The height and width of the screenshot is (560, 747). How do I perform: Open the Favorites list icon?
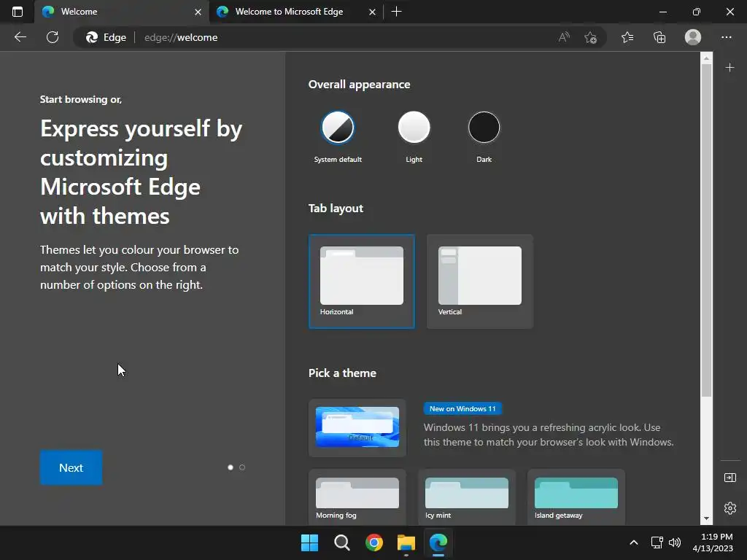[627, 37]
